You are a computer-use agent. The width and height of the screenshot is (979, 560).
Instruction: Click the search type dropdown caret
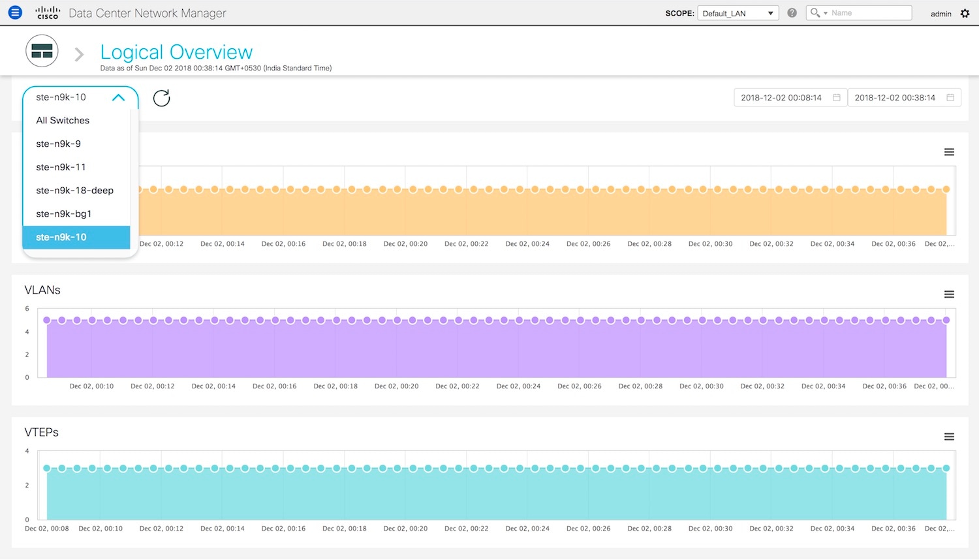[826, 13]
